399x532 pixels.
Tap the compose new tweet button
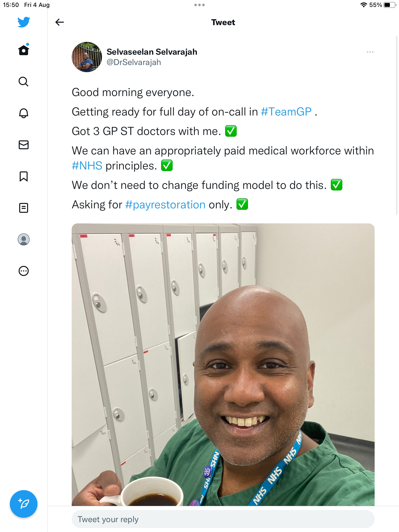[x=24, y=504]
